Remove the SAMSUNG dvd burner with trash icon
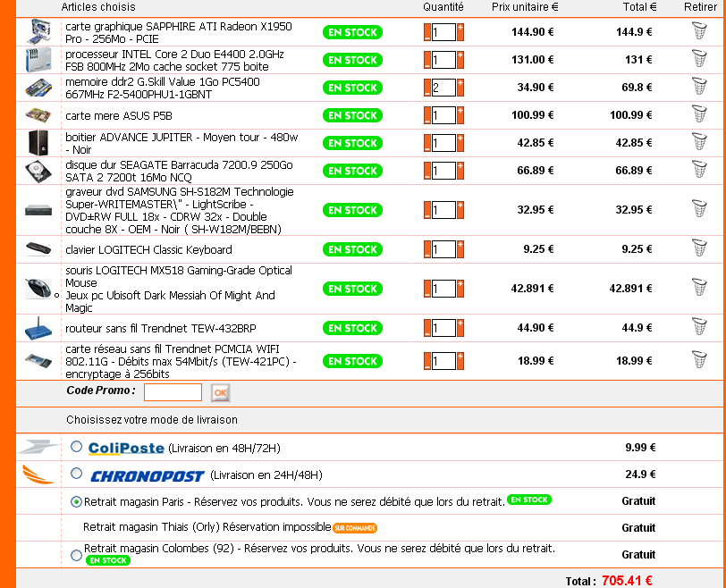The height and width of the screenshot is (588, 726). click(699, 209)
